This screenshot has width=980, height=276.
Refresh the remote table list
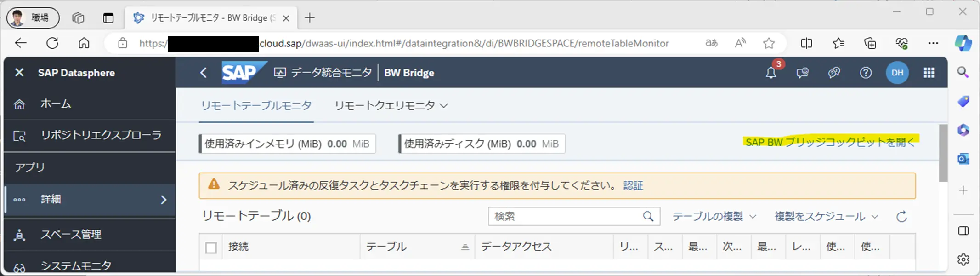point(902,216)
